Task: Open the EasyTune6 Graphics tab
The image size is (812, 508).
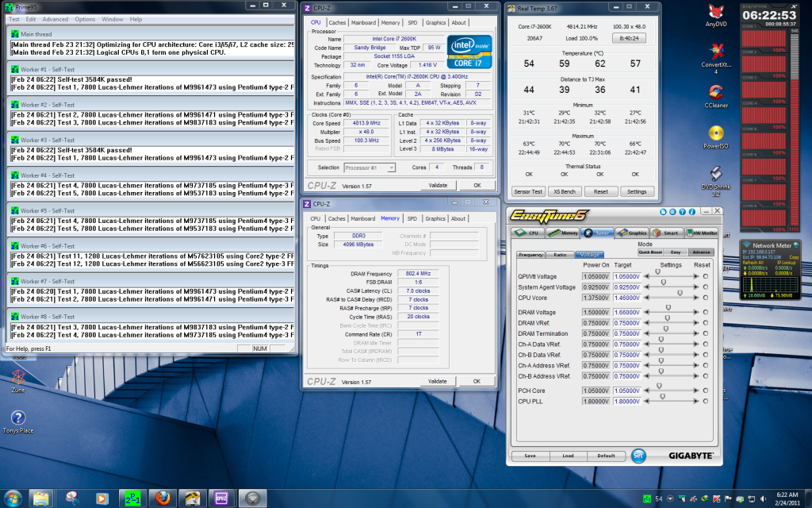Action: click(x=632, y=233)
